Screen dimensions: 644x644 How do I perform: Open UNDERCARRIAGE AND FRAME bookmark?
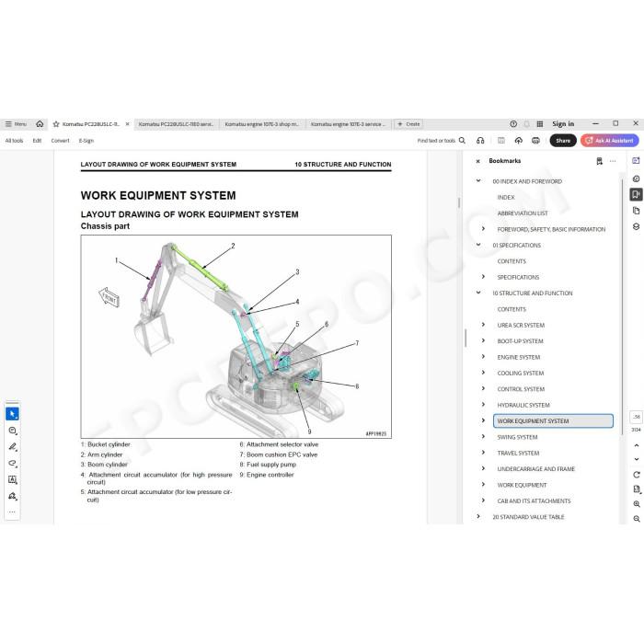[536, 469]
